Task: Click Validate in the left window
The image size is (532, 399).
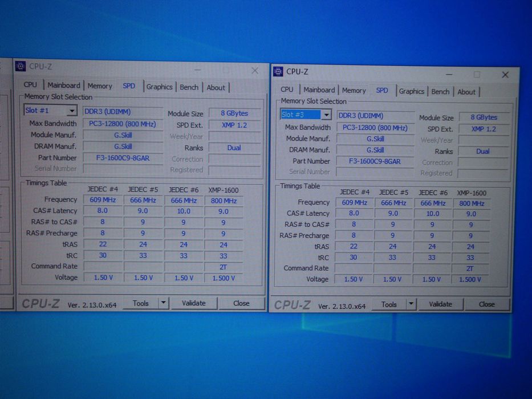Action: pyautogui.click(x=194, y=303)
